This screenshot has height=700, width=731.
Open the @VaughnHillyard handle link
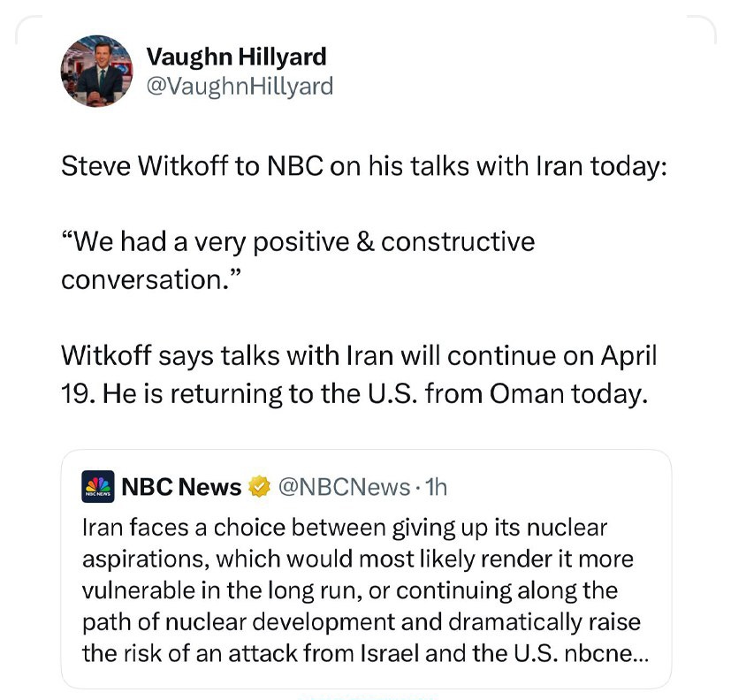(x=239, y=86)
